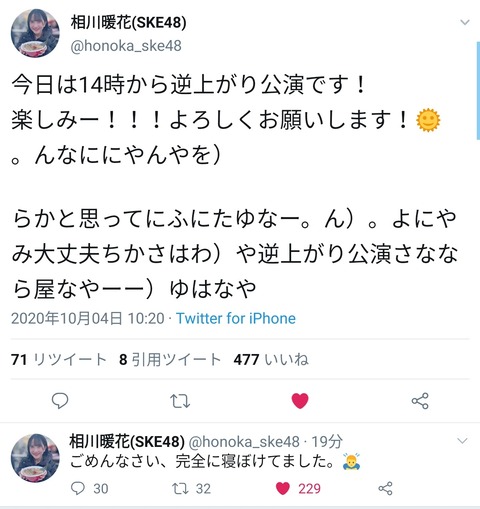Open @honoka_ske48 handle in header
480x509 pixels.
(x=126, y=46)
